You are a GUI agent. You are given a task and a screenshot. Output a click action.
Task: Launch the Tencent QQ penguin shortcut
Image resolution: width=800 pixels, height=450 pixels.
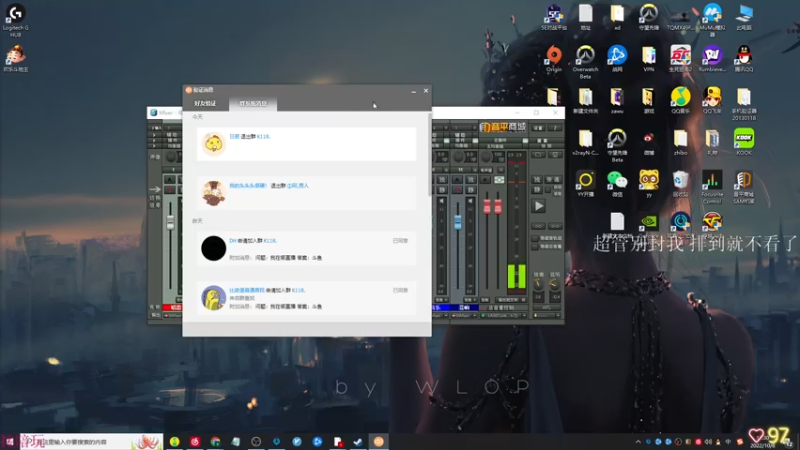coord(744,58)
